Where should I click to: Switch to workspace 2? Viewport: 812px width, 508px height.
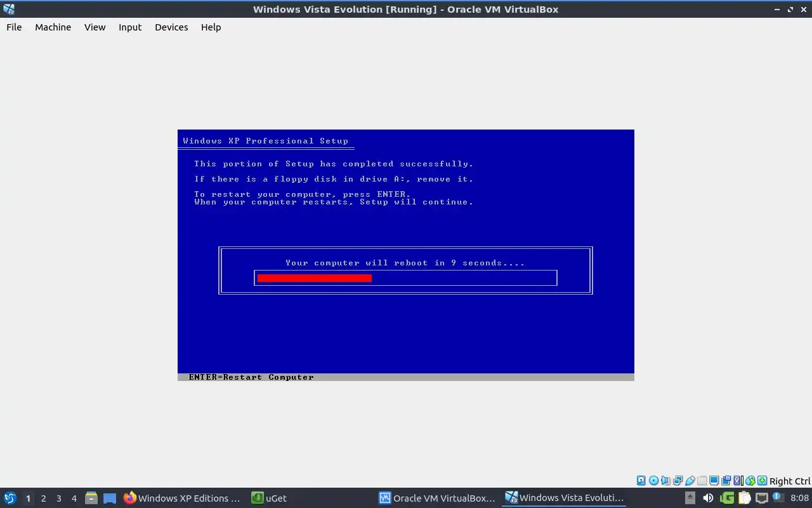(43, 498)
